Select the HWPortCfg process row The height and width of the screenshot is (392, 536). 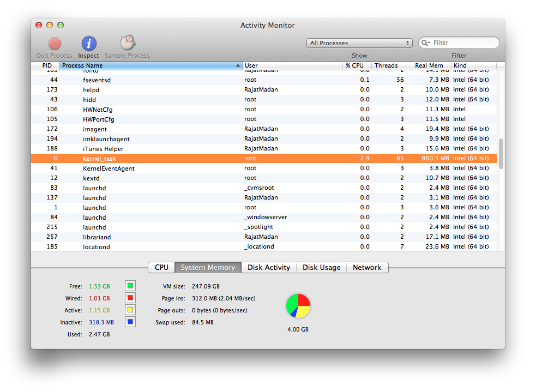(x=264, y=119)
